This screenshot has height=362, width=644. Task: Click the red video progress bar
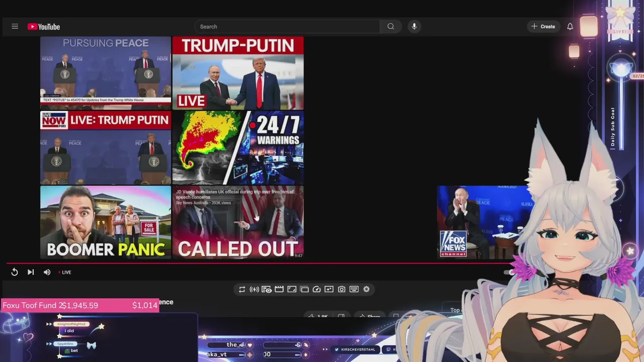(259, 262)
